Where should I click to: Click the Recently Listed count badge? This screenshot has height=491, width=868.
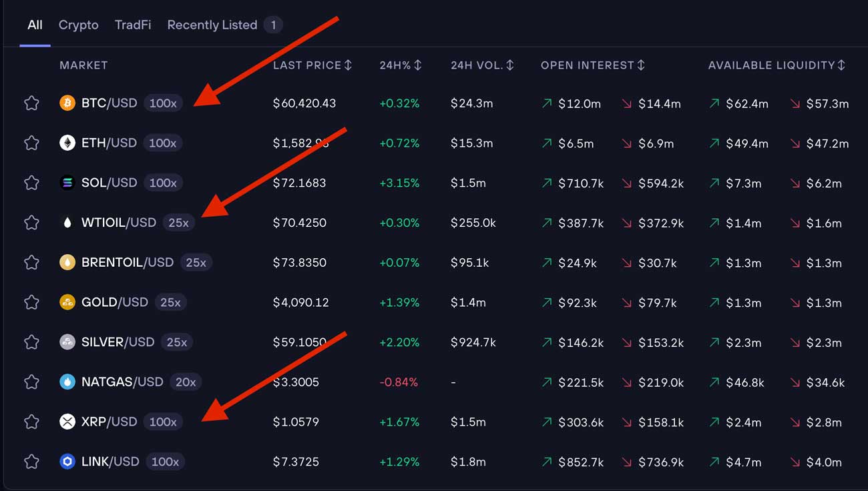[273, 25]
